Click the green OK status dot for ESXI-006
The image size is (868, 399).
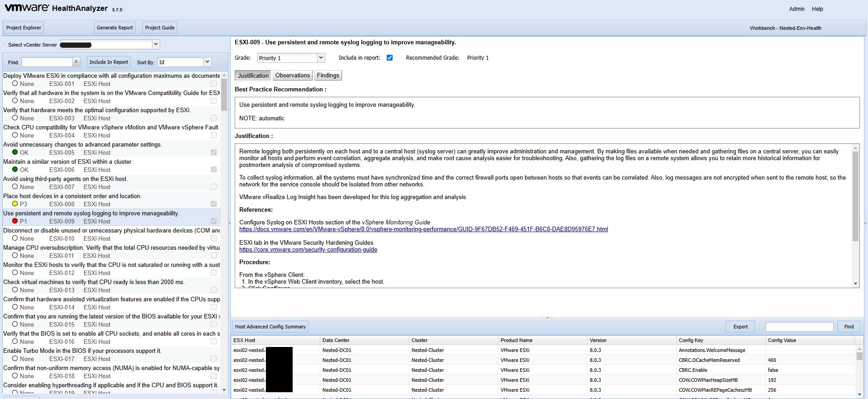[15, 170]
